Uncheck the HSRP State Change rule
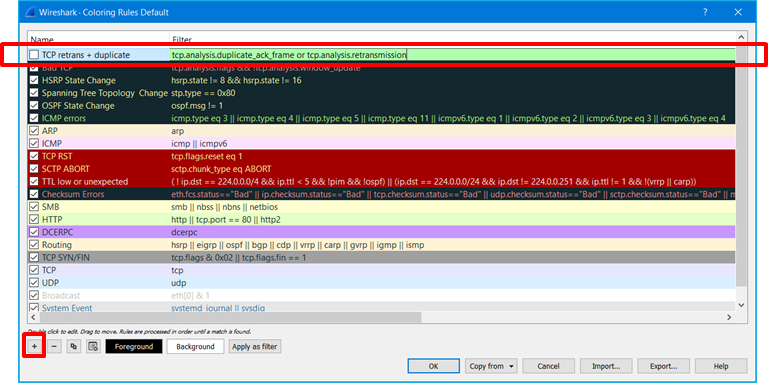This screenshot has width=768, height=383. (34, 80)
